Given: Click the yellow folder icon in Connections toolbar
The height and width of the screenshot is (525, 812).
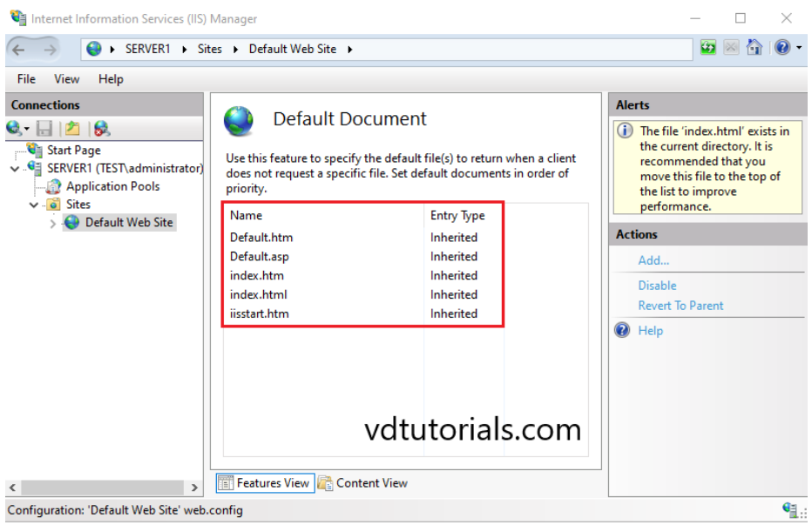Looking at the screenshot, I should click(x=72, y=128).
